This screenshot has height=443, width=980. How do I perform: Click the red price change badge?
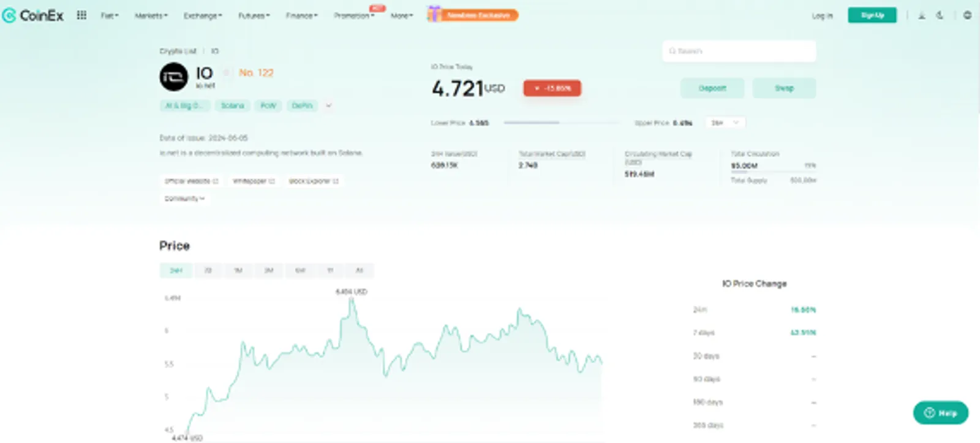coord(552,88)
